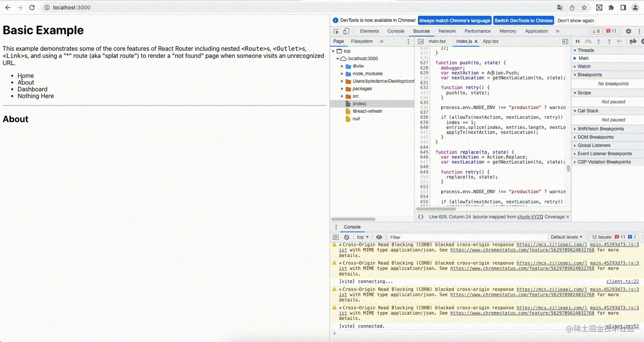Open navigator pane three-dot menu

coord(408,41)
